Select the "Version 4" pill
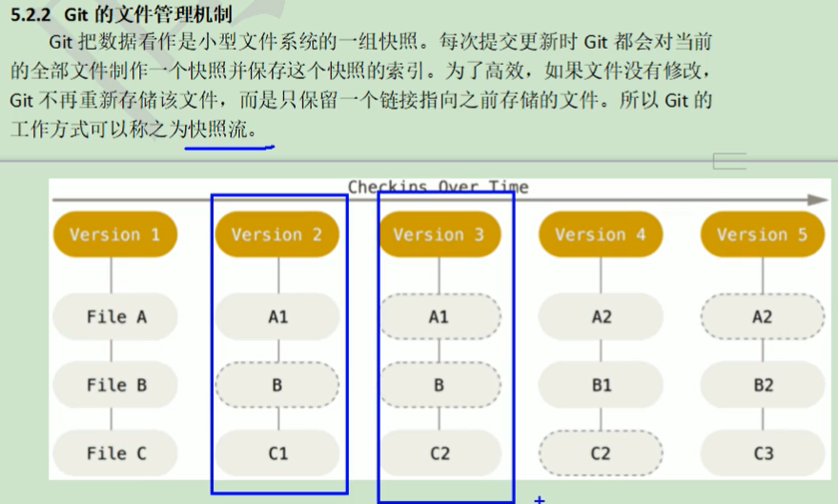The height and width of the screenshot is (504, 838). coord(601,234)
